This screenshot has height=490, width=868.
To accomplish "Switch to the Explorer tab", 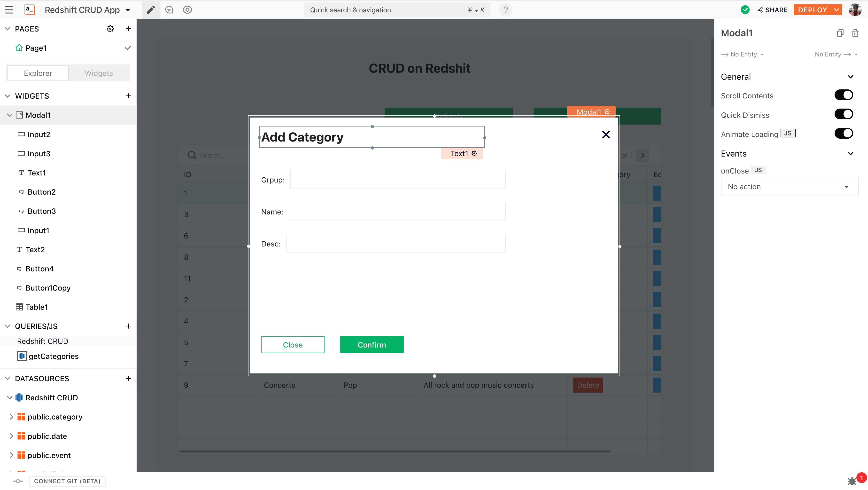I will (38, 73).
